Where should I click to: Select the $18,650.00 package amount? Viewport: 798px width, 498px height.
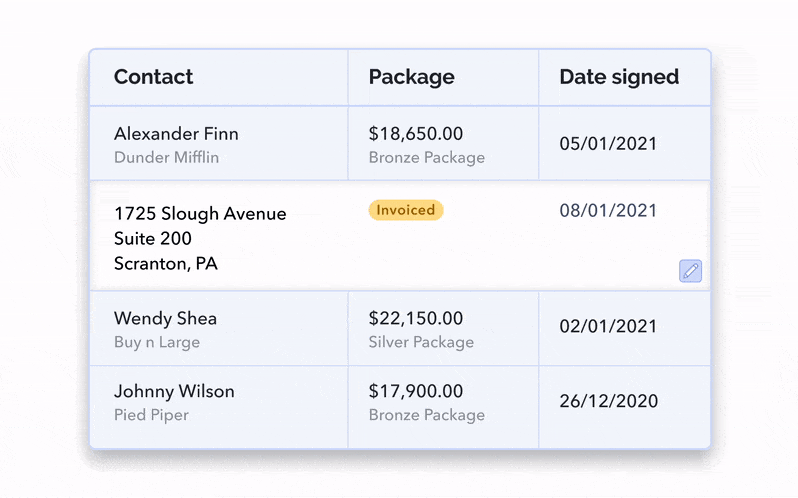(x=415, y=134)
